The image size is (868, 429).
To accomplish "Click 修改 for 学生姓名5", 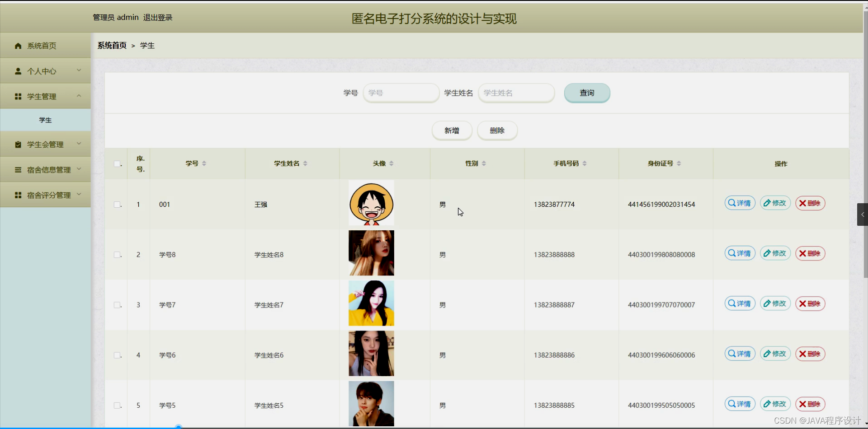I will click(775, 404).
